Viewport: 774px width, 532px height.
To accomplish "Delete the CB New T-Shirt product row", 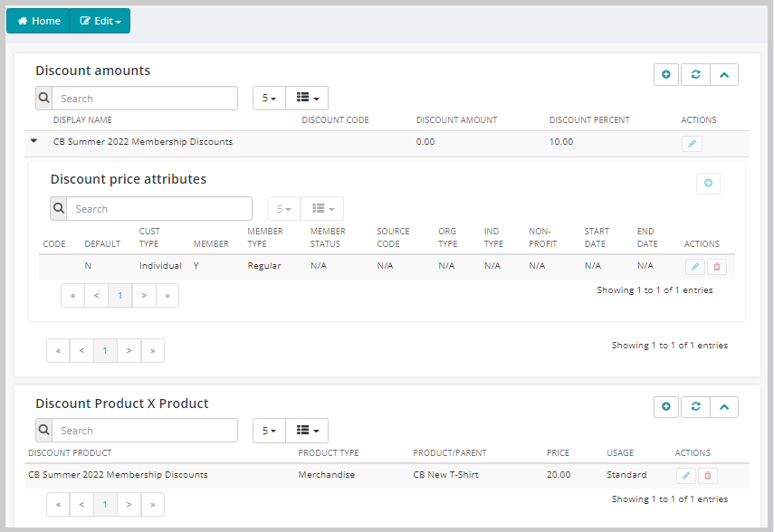I will pos(707,475).
